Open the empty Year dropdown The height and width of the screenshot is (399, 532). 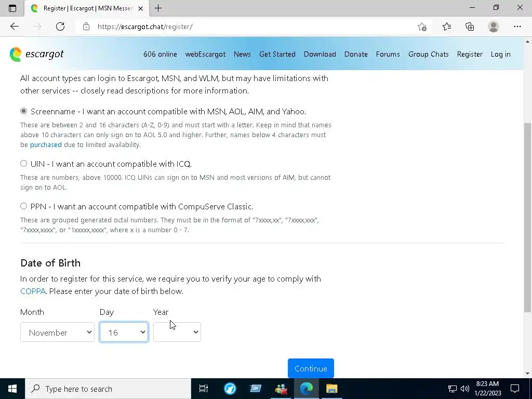tap(177, 332)
